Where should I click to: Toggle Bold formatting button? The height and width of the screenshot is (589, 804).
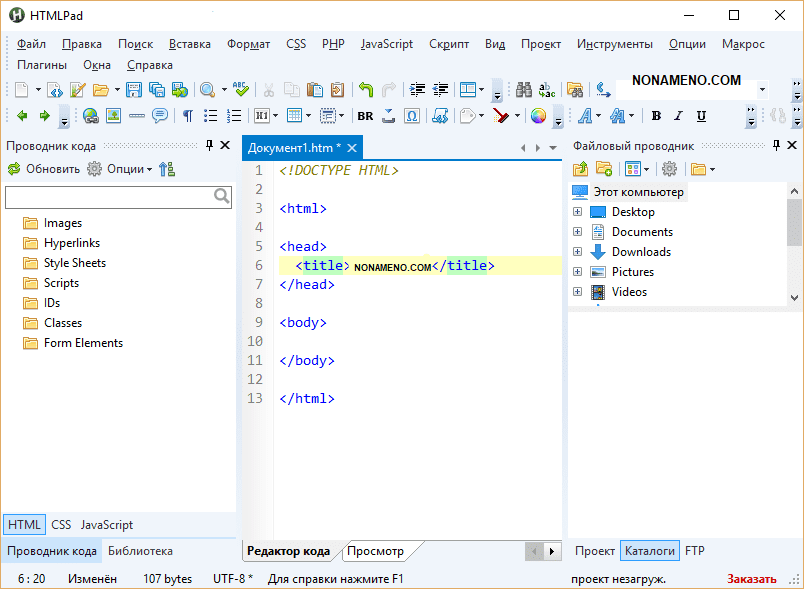coord(655,116)
